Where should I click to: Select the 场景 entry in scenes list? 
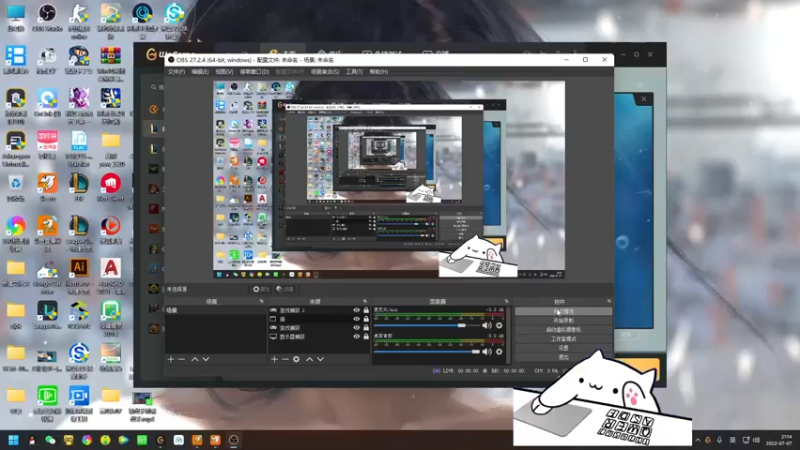pos(215,310)
